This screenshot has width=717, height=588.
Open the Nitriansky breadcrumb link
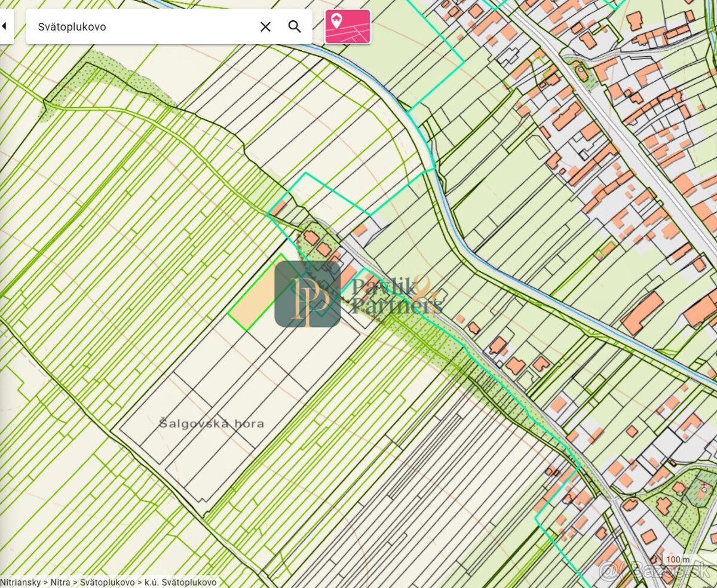[x=20, y=581]
